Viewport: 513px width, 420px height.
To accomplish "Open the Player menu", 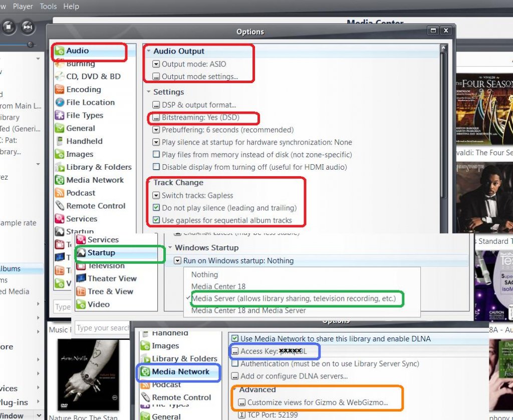I will (23, 6).
